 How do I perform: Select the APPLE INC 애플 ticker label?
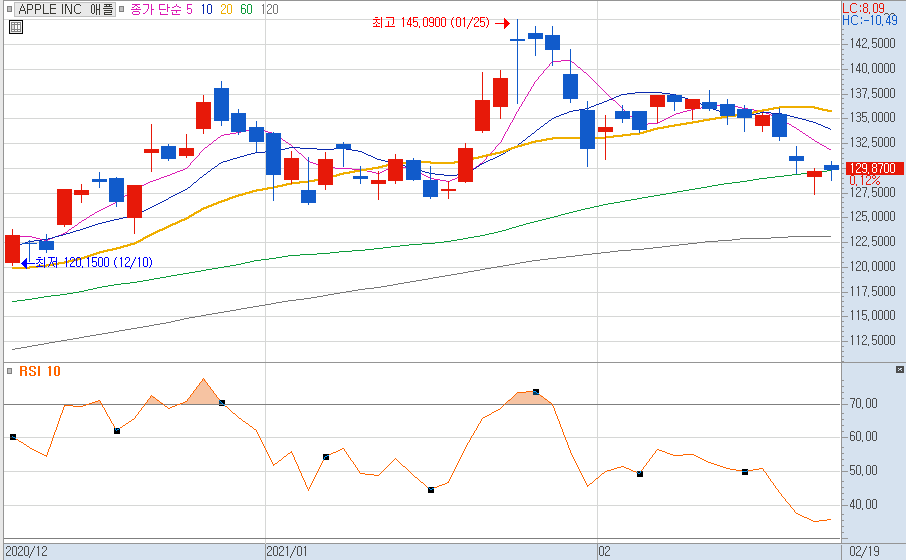65,9
